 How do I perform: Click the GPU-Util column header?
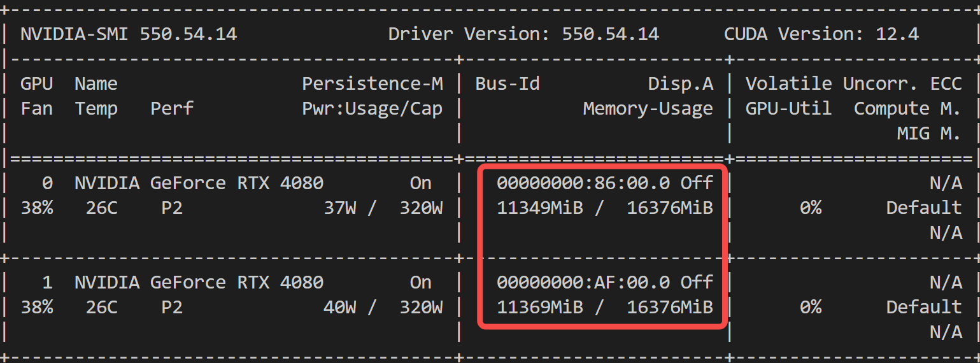point(788,108)
